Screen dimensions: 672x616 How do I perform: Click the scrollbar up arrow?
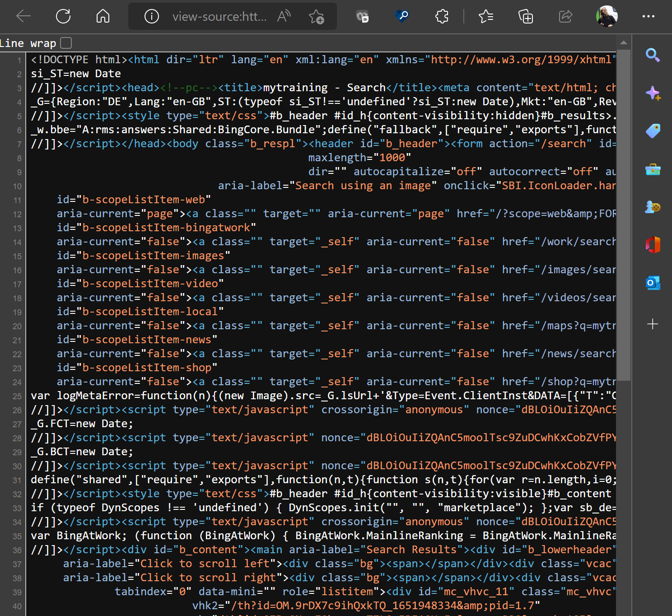click(x=623, y=43)
